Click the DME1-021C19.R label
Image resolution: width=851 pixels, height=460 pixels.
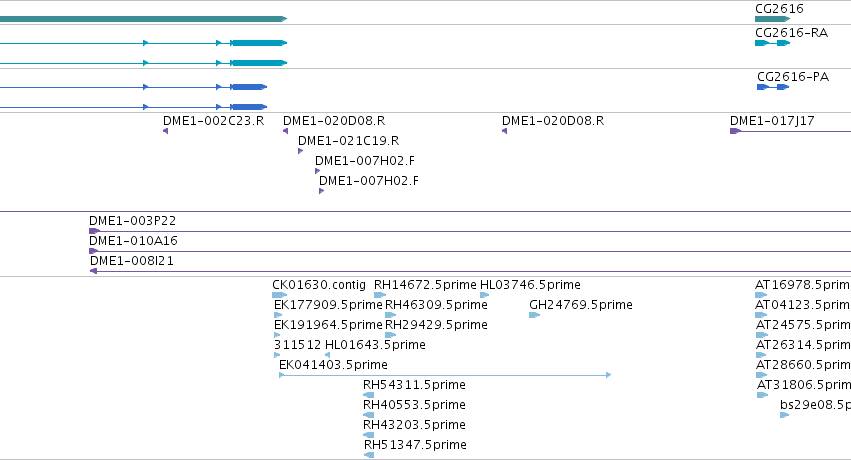pyautogui.click(x=348, y=141)
